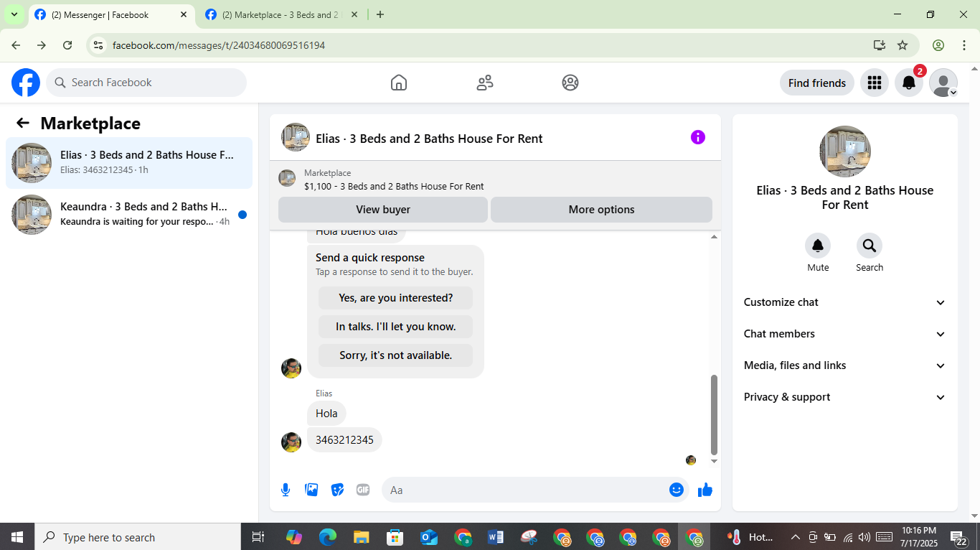Search in conversation using the magnifier icon
Screen dimensions: 980x550
tap(870, 246)
